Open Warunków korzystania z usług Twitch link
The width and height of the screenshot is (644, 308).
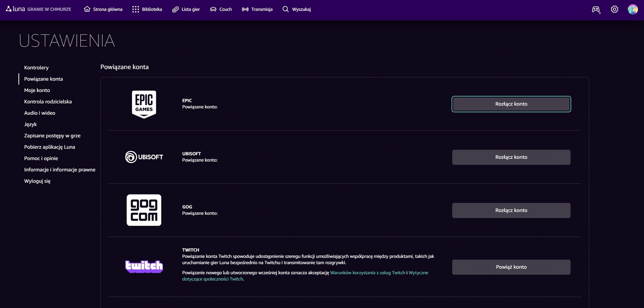[368, 273]
